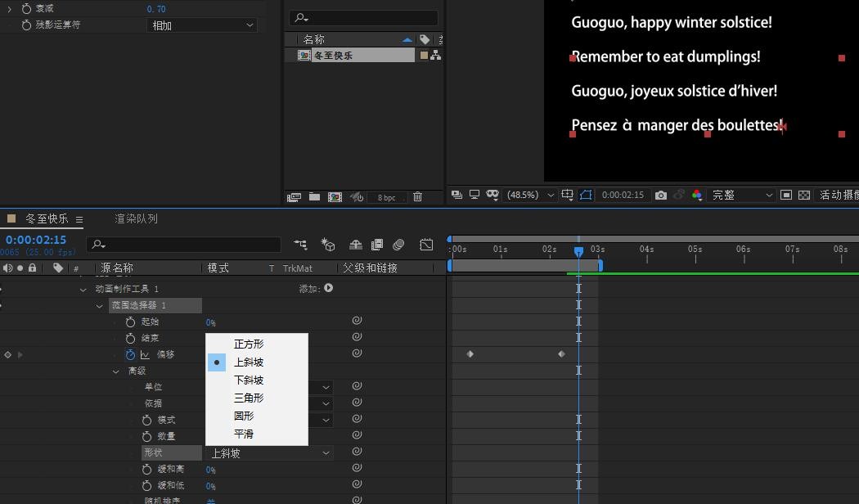Viewport: 859px width, 504px height.
Task: Take viewer snapshot with camera icon
Action: [x=661, y=195]
